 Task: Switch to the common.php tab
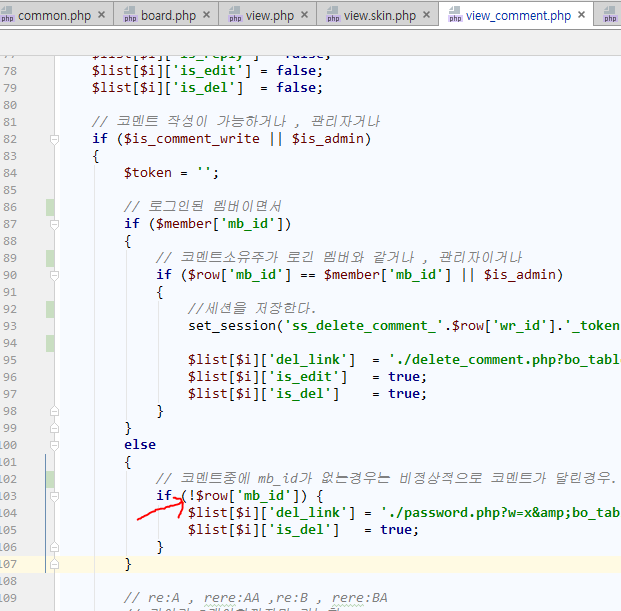click(55, 16)
